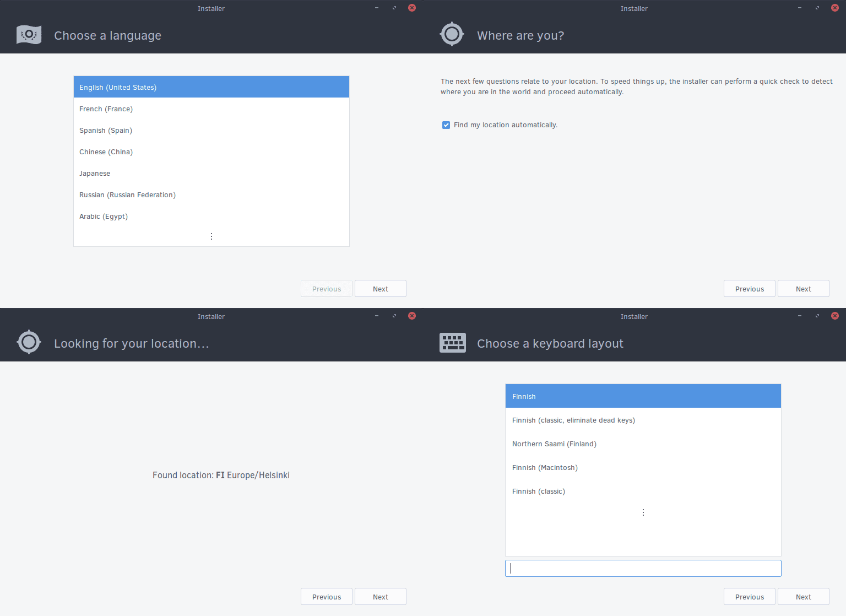Expand the language list via its ellipsis

[211, 236]
